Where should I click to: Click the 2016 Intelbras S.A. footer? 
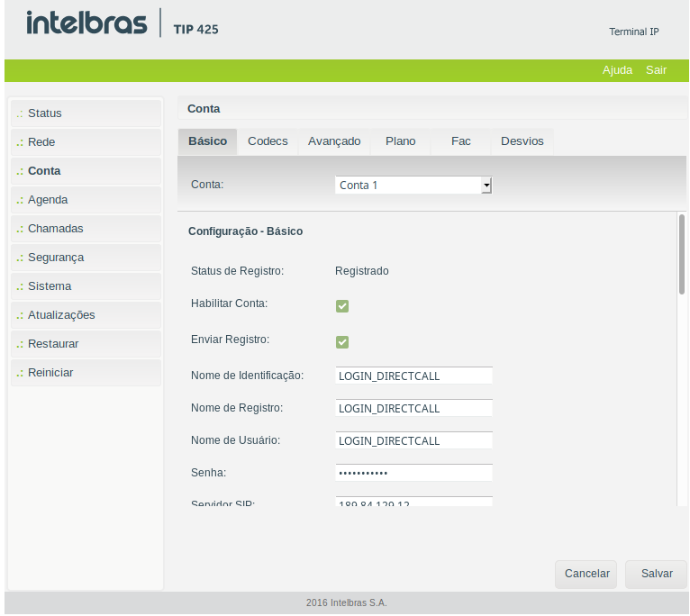pos(347,602)
